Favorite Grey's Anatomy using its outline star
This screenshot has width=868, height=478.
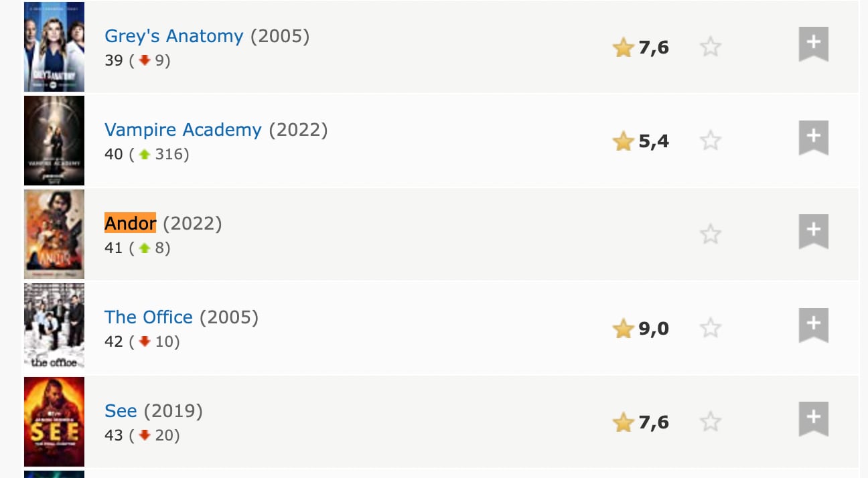(710, 46)
